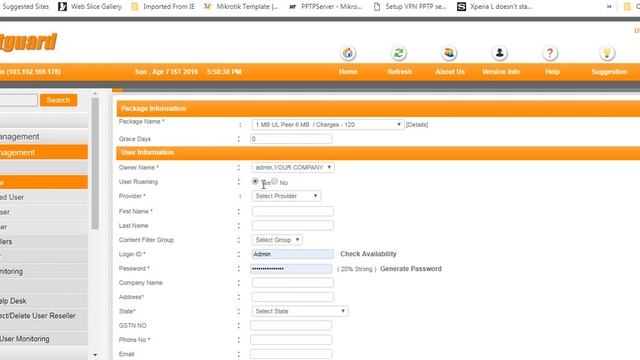The height and width of the screenshot is (360, 640).
Task: Open the Owner Name dropdown
Action: click(293, 167)
